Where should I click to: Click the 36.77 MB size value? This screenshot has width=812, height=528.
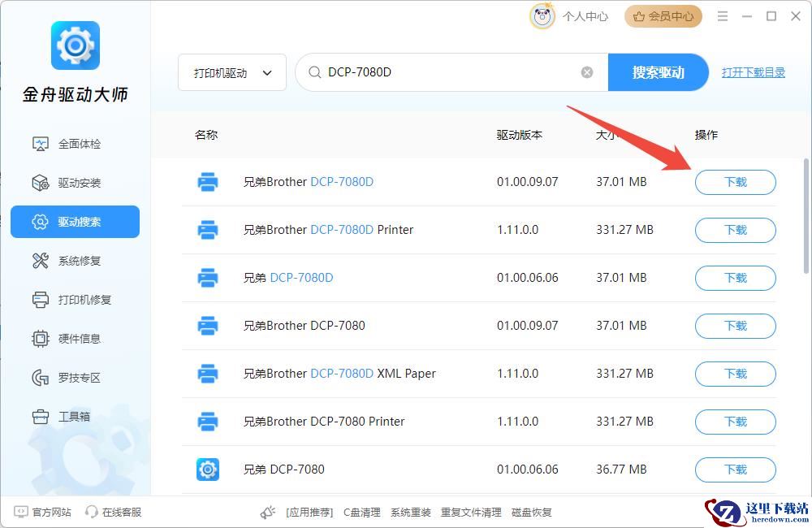coord(621,470)
